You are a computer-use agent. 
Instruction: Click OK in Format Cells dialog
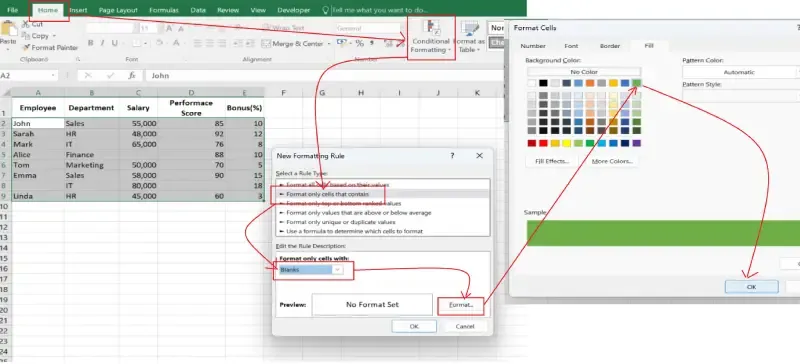(751, 287)
